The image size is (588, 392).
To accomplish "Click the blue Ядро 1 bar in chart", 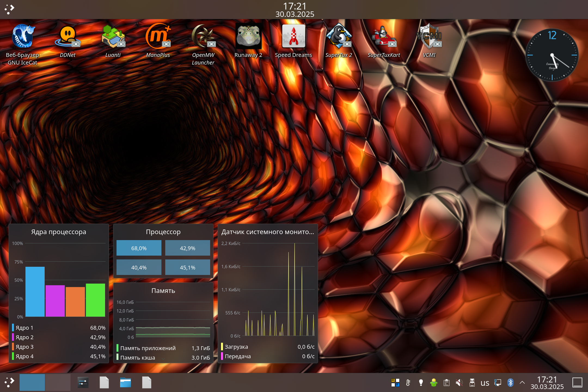I will [x=35, y=291].
